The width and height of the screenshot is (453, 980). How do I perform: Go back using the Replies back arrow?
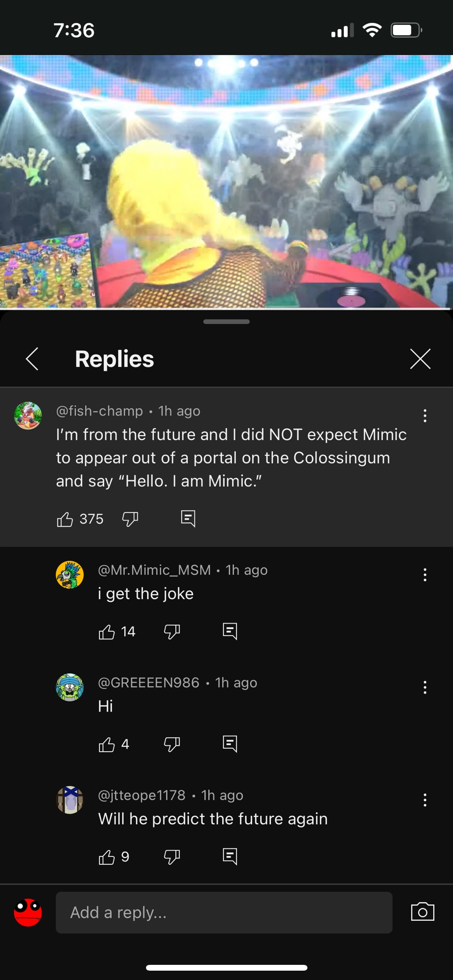[32, 359]
